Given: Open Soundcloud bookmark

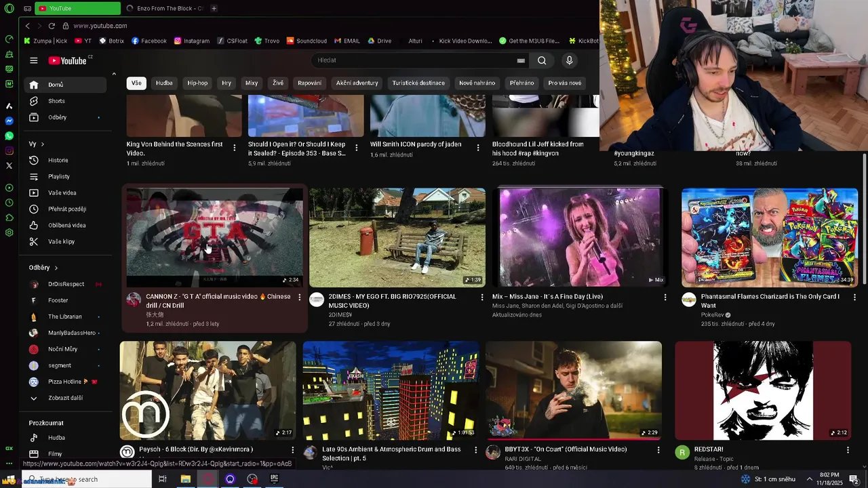Looking at the screenshot, I should pos(307,41).
